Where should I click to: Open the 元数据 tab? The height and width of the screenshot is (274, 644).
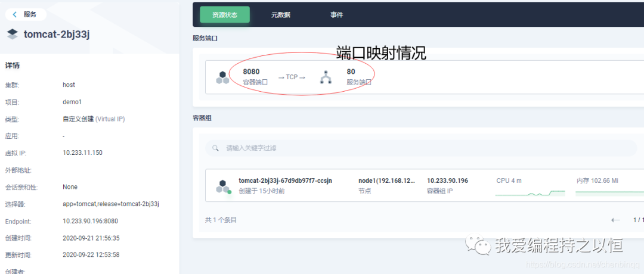click(x=280, y=15)
